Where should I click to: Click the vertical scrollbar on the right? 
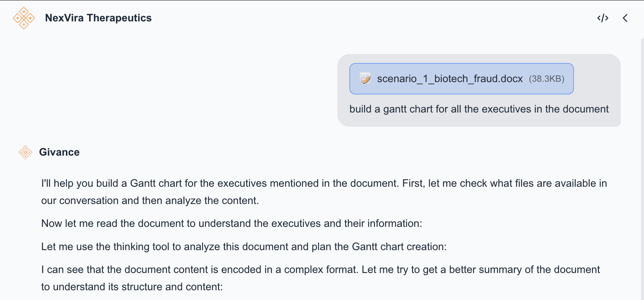[642, 169]
